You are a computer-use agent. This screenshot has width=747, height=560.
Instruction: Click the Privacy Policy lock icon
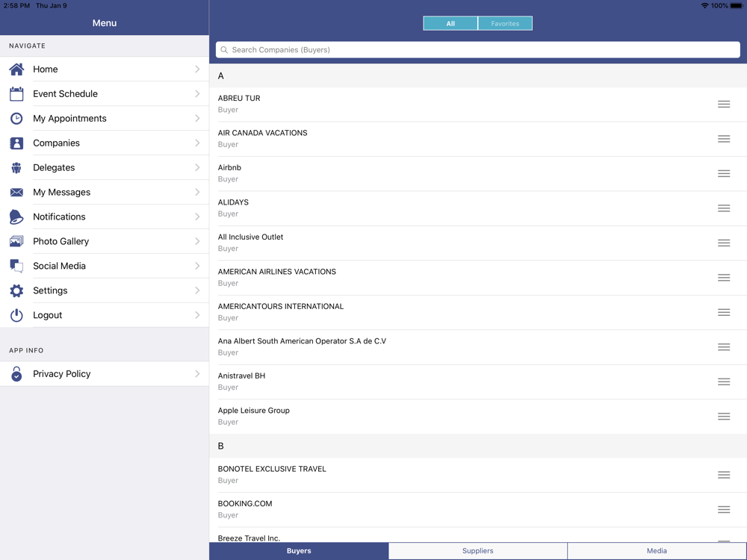(x=16, y=374)
